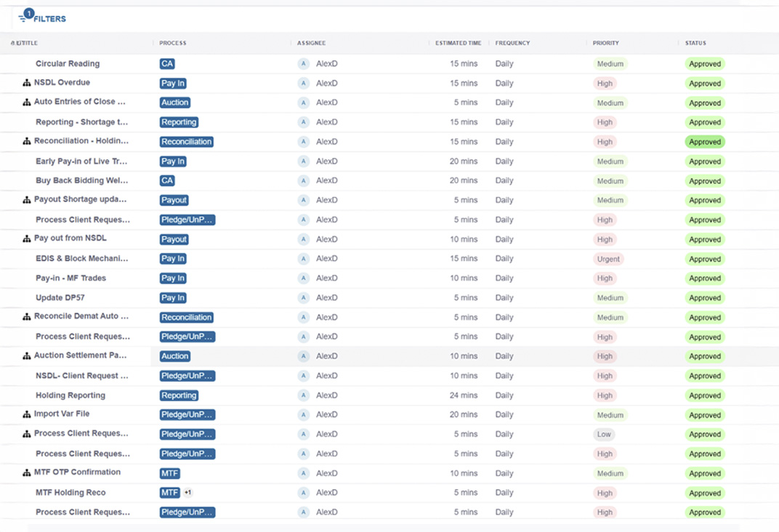Click hierarchy icon beside Pay out from NSDL
Viewport: 779px width, 532px height.
pyautogui.click(x=27, y=239)
